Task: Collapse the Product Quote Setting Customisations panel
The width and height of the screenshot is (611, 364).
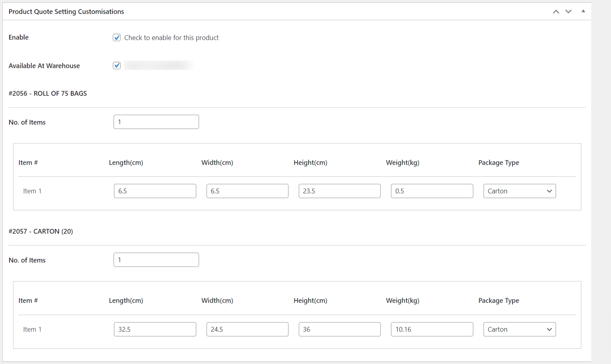Action: point(583,11)
